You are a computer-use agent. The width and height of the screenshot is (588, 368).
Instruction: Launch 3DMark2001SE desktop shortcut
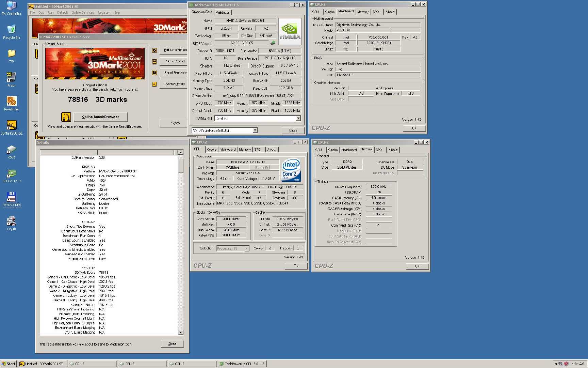click(12, 127)
